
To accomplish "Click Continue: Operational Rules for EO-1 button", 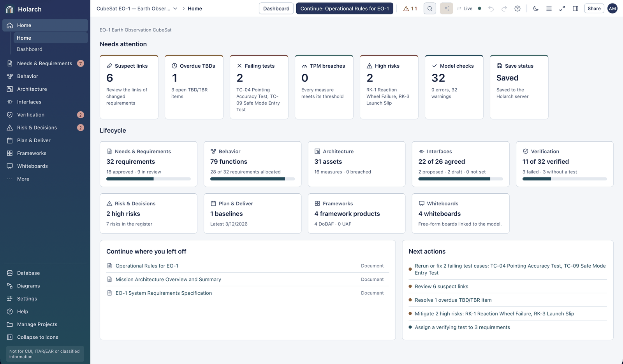I will tap(345, 9).
